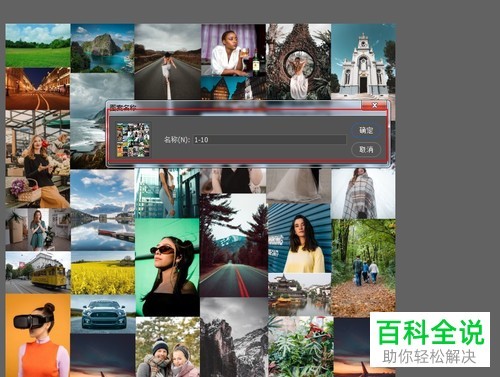Select the yellow flower field photo
This screenshot has width=500, height=377.
tap(103, 273)
